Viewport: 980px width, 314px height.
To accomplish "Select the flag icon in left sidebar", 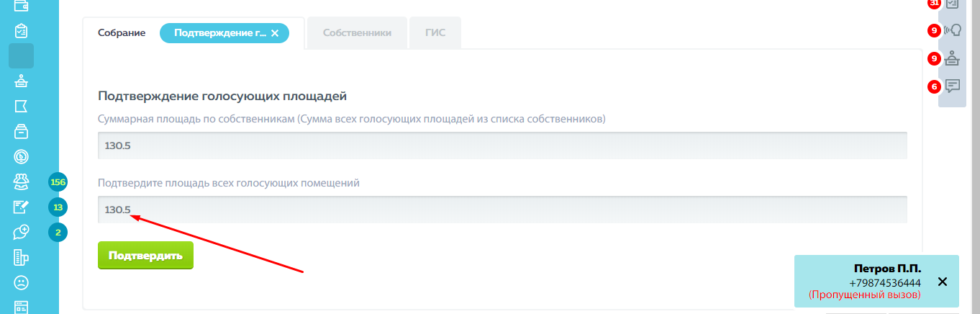I will (x=21, y=106).
